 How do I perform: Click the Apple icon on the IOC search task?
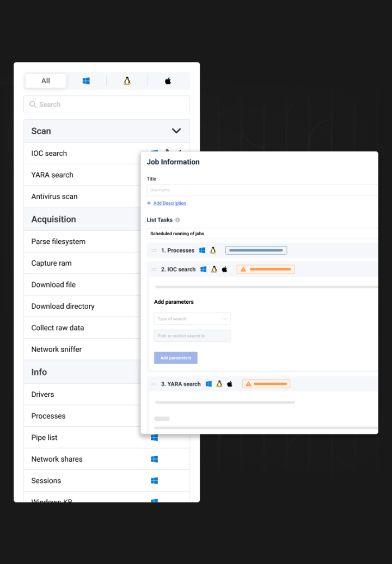pos(225,269)
